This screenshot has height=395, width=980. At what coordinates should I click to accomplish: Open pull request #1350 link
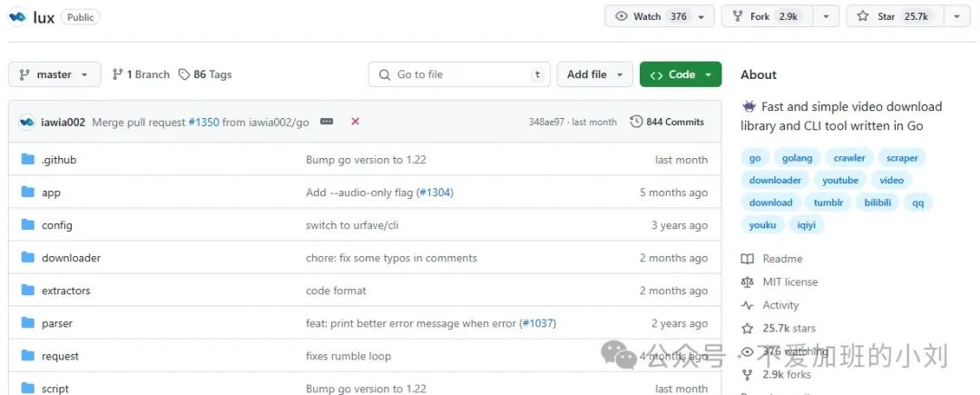tap(203, 122)
